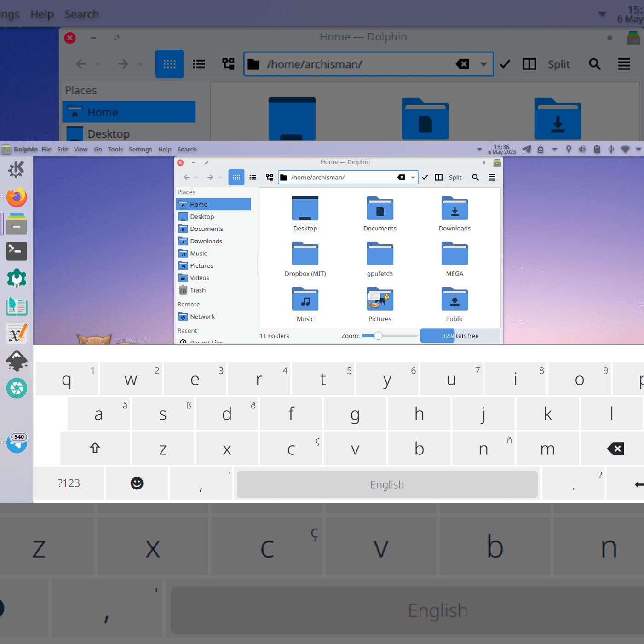
Task: Open the Go menu
Action: [98, 149]
